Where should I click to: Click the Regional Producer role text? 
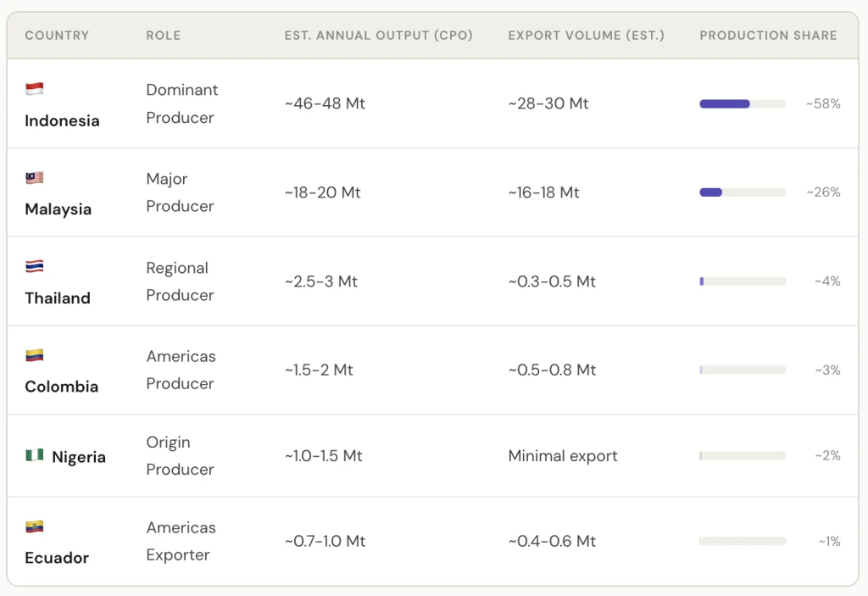(180, 281)
